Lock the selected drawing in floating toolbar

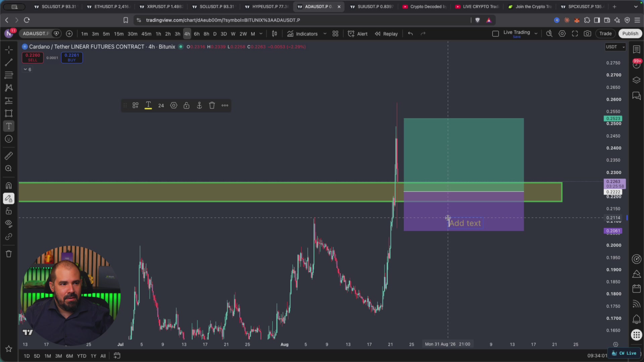[186, 106]
